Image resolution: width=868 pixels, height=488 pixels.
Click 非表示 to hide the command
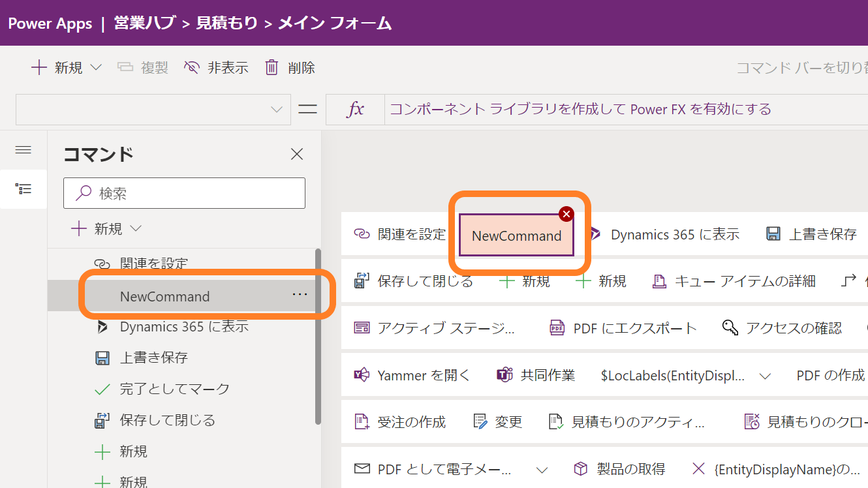click(216, 67)
